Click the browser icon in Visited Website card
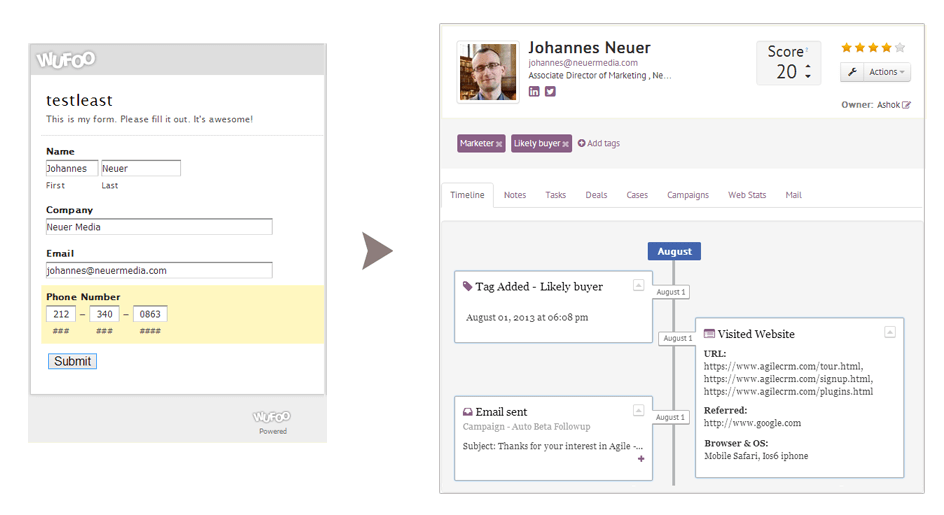The height and width of the screenshot is (515, 944). point(709,333)
